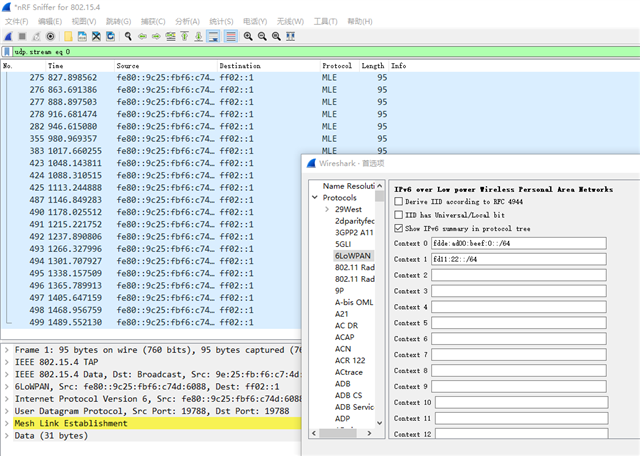
Task: Sort packets by the Protocol column
Action: coord(339,66)
